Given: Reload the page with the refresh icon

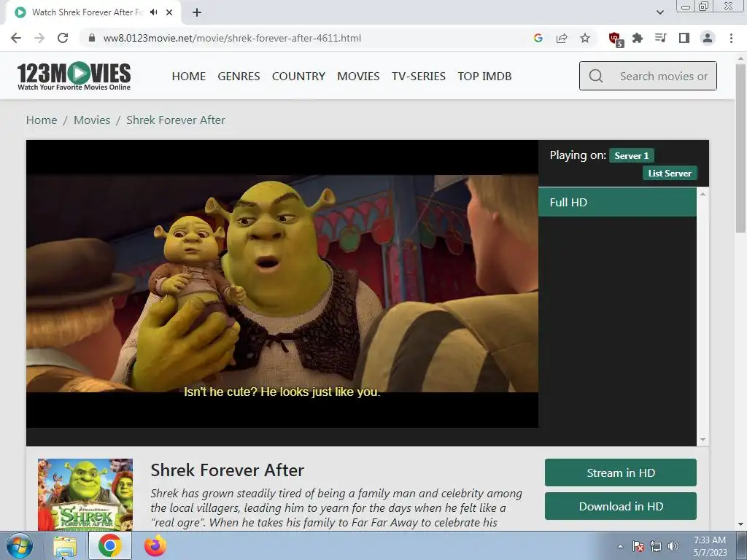Looking at the screenshot, I should pyautogui.click(x=63, y=38).
